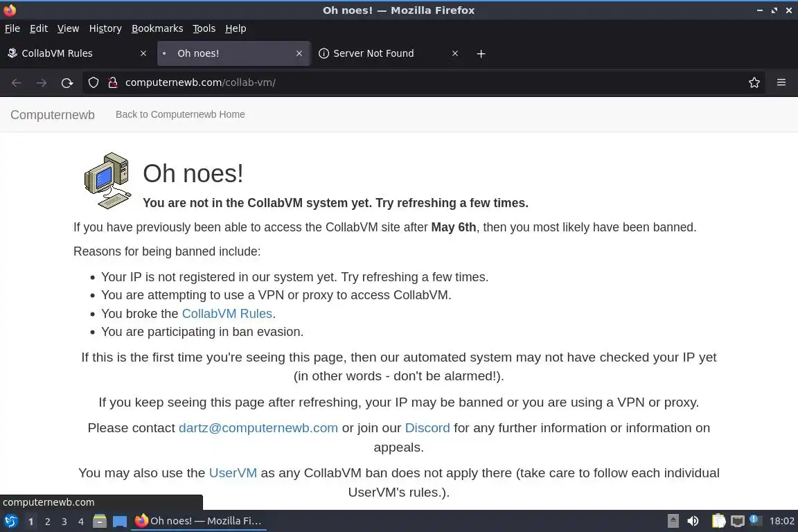
Task: Open the History menu
Action: point(105,28)
